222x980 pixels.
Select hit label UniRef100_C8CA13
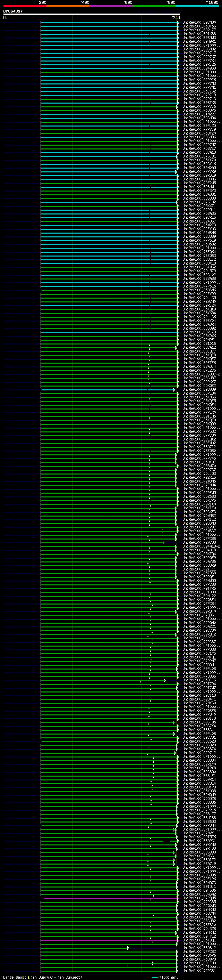point(199,153)
